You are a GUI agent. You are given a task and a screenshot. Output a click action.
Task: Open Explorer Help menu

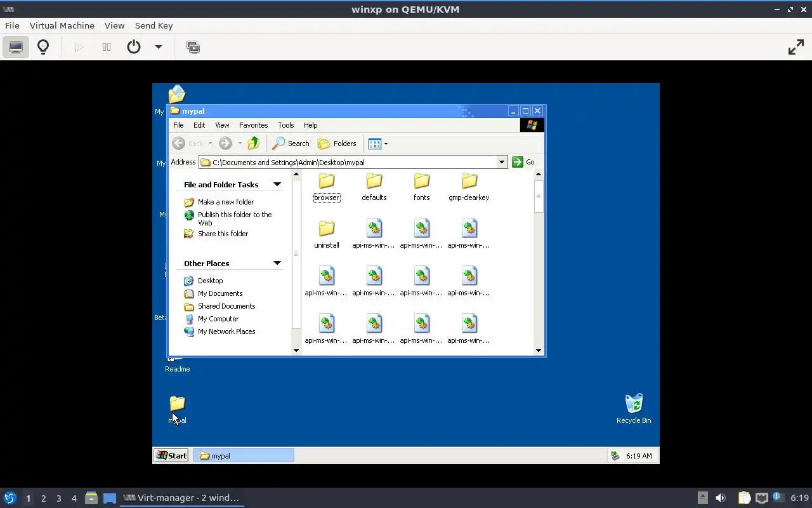pos(310,125)
